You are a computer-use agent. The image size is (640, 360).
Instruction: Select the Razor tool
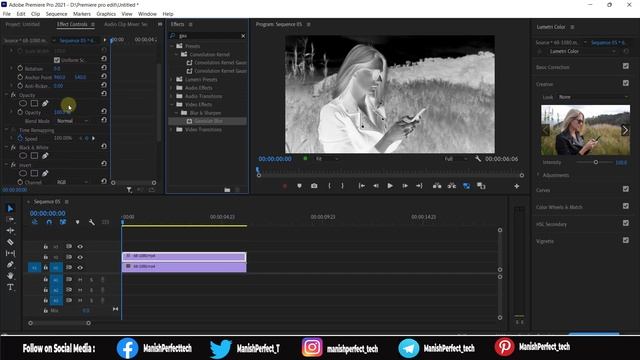coord(10,242)
